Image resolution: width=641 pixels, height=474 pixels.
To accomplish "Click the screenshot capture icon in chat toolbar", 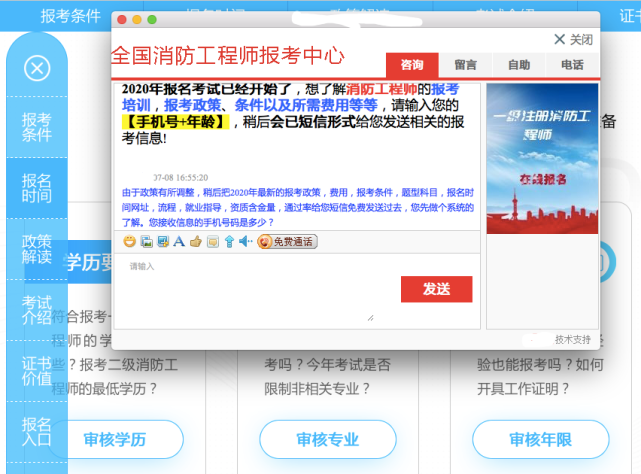I will coord(163,242).
